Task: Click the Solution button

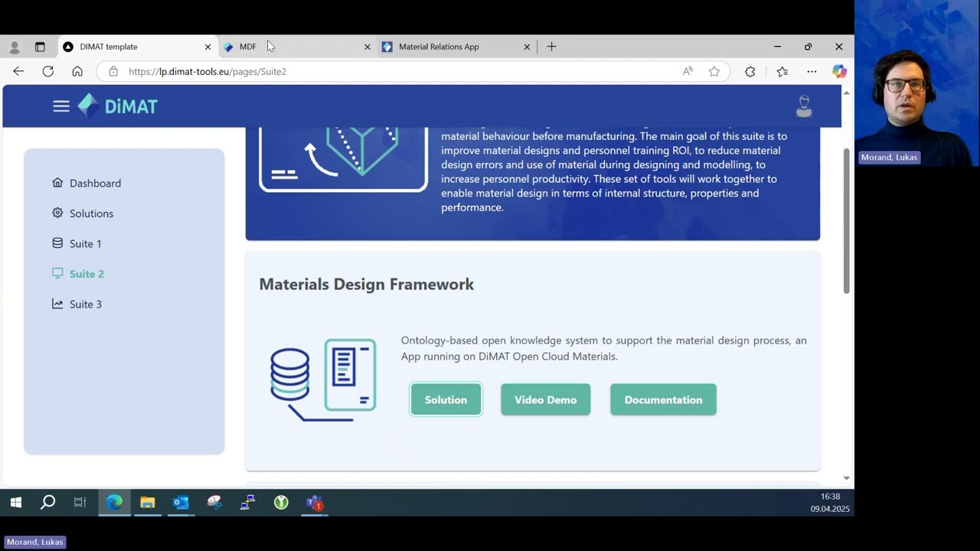Action: coord(446,399)
